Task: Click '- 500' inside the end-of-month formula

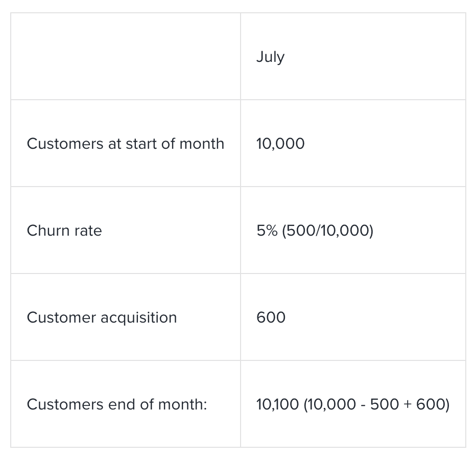Action: tap(378, 404)
